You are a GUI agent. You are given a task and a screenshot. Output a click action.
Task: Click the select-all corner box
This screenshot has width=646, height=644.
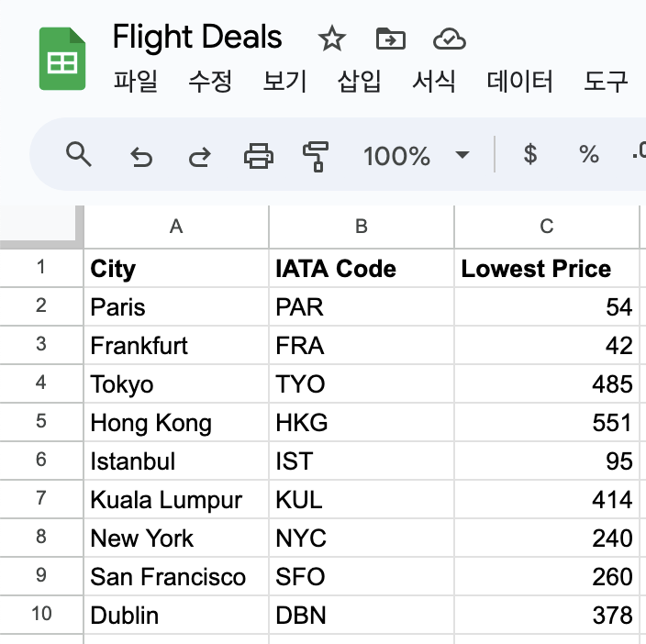pyautogui.click(x=41, y=227)
